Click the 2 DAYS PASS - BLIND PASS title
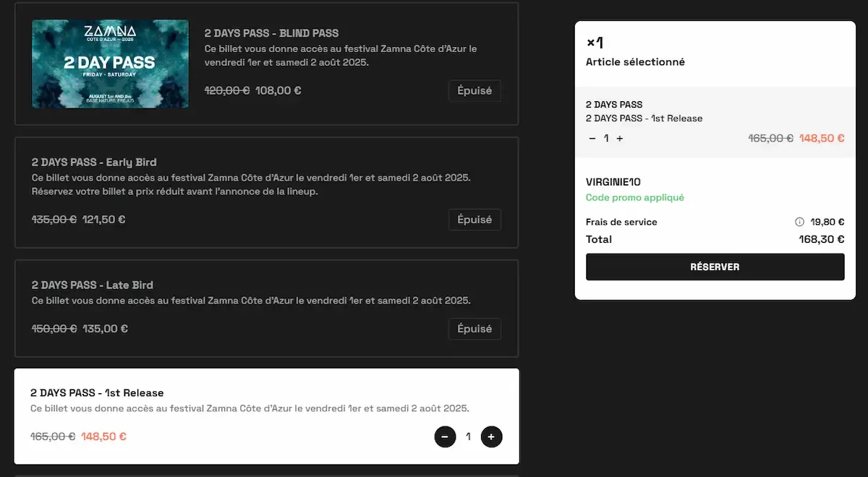 pyautogui.click(x=271, y=33)
